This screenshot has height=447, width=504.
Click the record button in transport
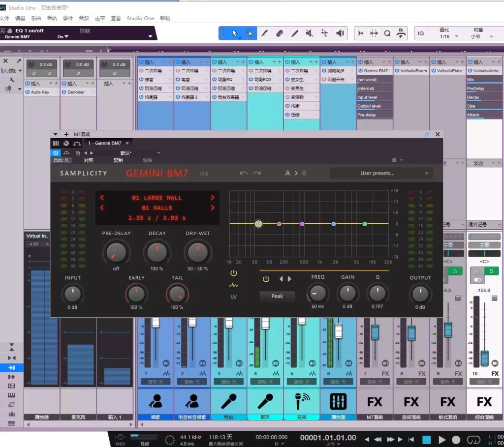click(x=456, y=439)
